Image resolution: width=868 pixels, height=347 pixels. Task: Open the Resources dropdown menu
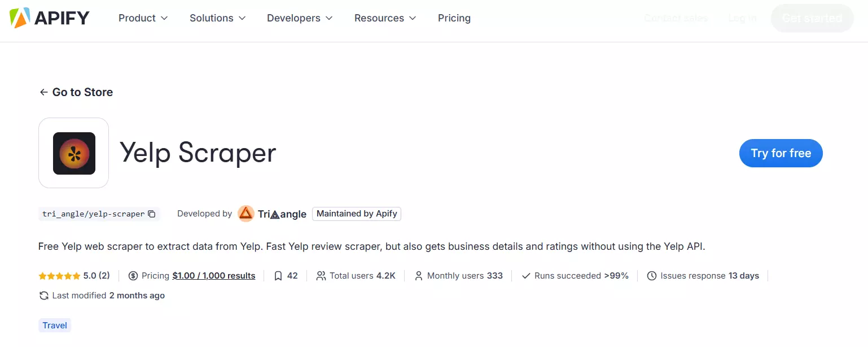pyautogui.click(x=385, y=18)
